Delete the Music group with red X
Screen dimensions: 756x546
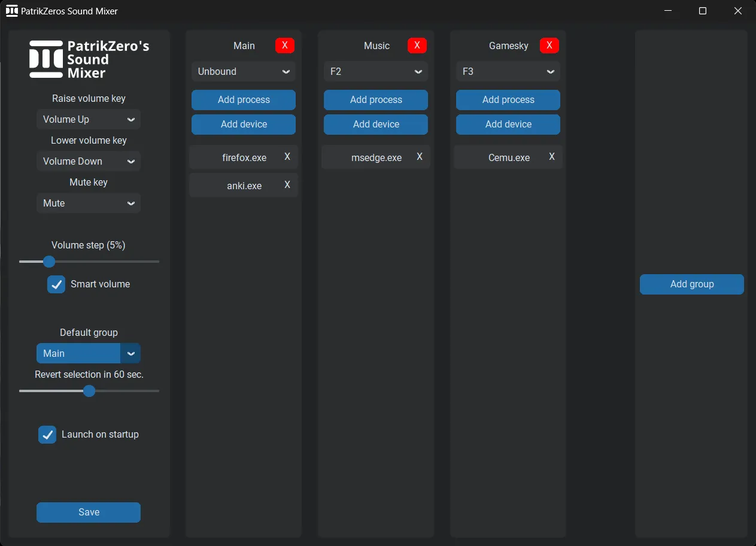[x=417, y=45]
